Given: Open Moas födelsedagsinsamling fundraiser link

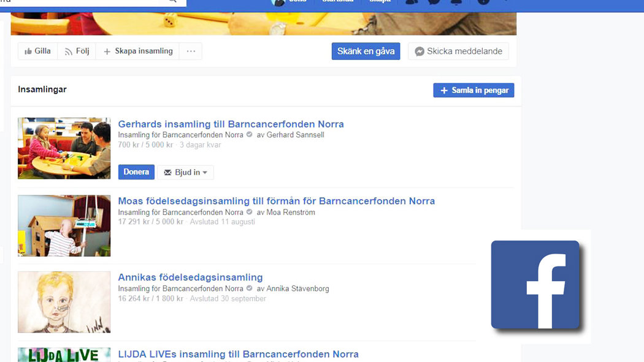Looking at the screenshot, I should (x=276, y=201).
